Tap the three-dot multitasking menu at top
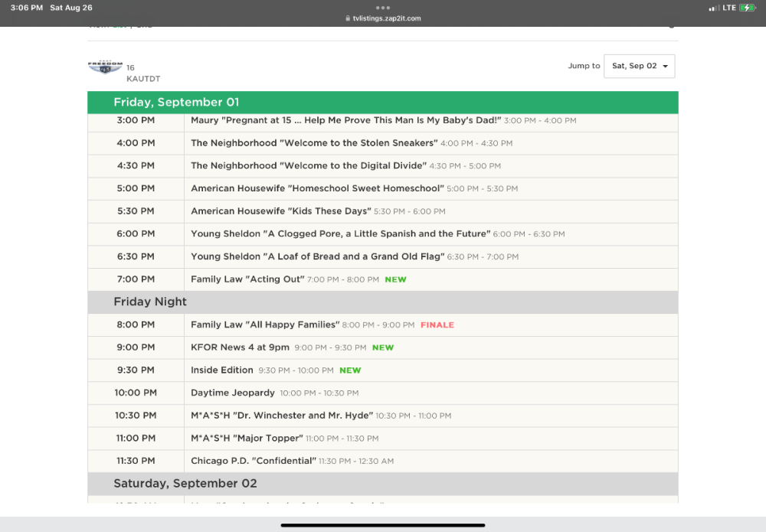Screen dimensions: 766x532 383,8
